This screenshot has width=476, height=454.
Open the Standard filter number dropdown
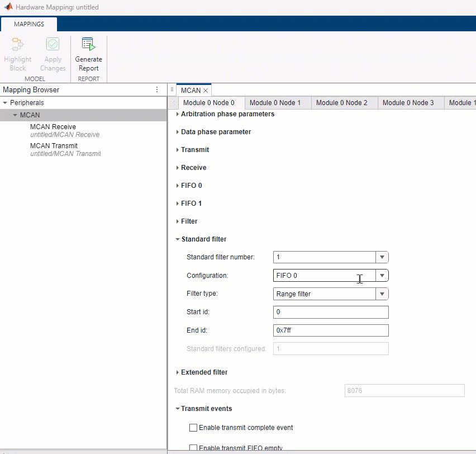point(382,257)
